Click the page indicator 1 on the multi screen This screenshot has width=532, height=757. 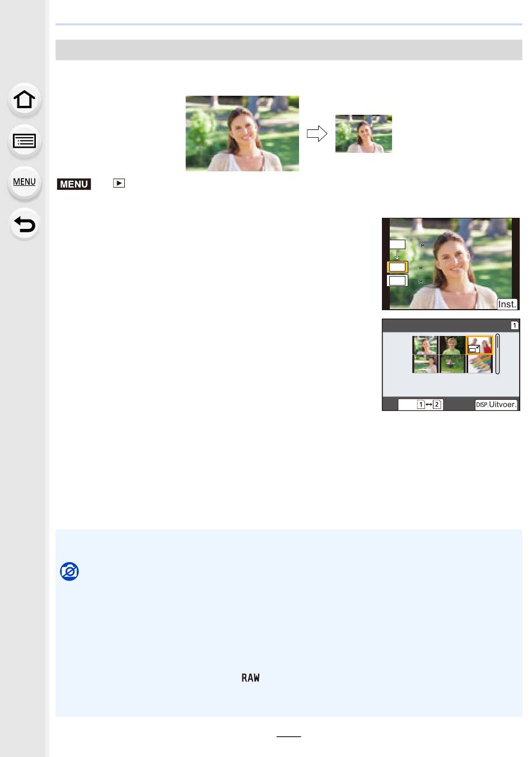514,325
